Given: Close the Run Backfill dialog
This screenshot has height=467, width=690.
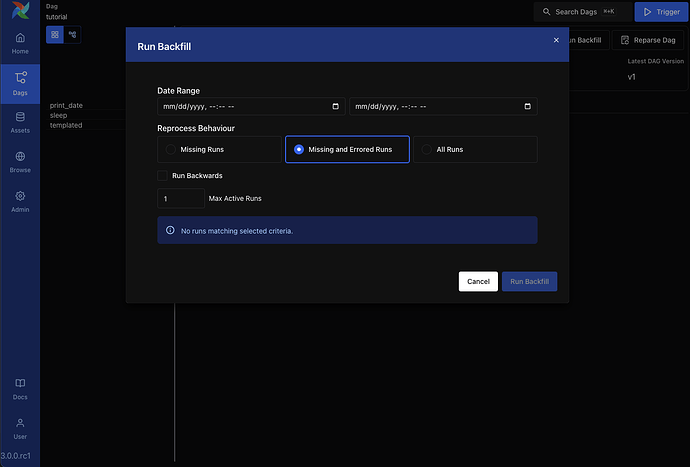Looking at the screenshot, I should coord(556,40).
